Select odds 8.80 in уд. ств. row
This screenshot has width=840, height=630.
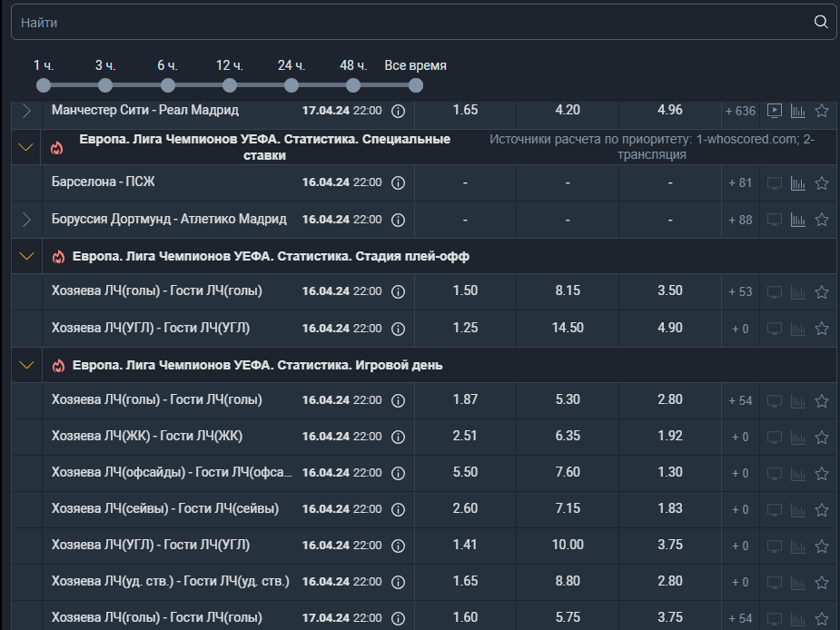pos(568,581)
